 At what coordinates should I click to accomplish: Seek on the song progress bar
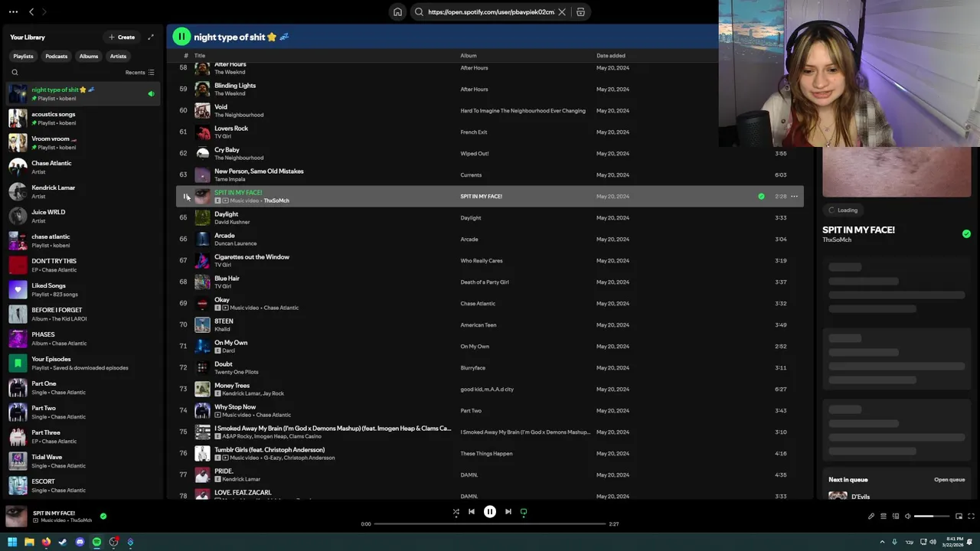point(490,524)
